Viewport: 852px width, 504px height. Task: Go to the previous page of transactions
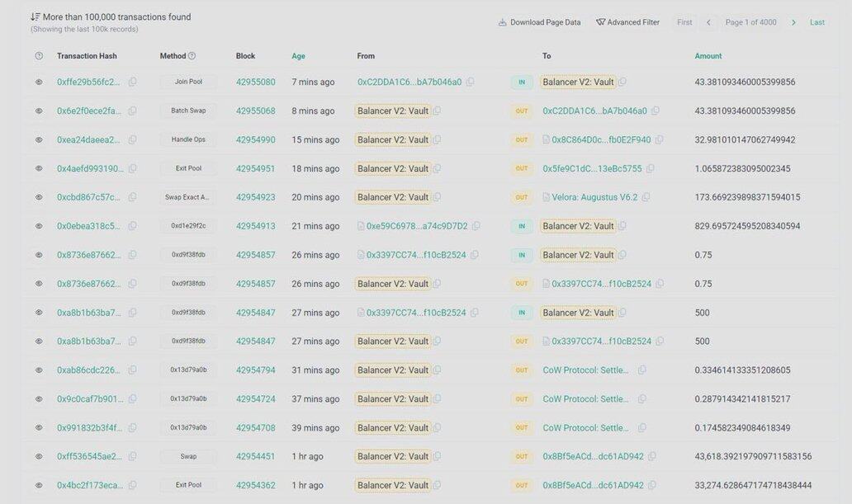[x=708, y=22]
